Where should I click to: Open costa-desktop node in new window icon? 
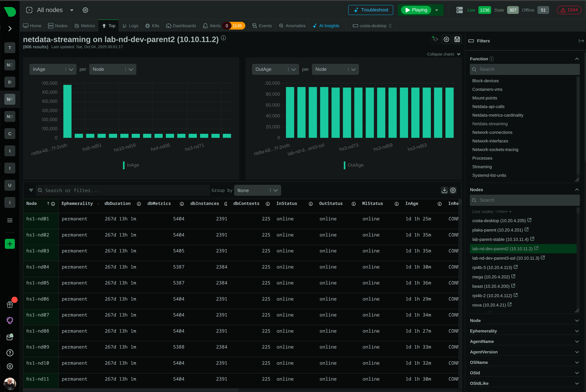pyautogui.click(x=529, y=220)
